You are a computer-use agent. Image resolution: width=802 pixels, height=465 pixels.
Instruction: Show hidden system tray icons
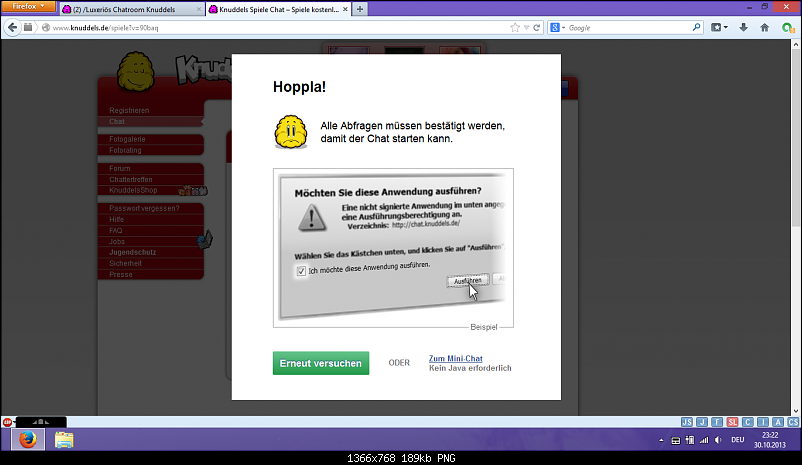[661, 440]
